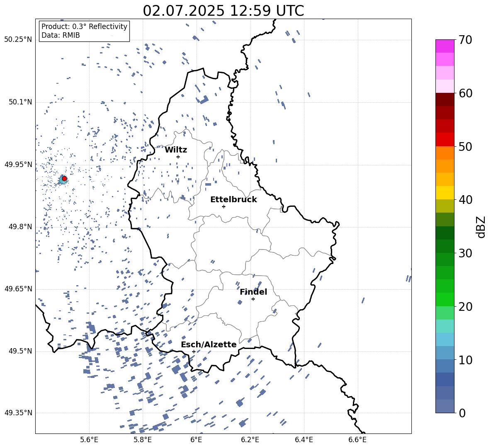
Task: Click the Esch/Alzette city label
Action: click(209, 344)
